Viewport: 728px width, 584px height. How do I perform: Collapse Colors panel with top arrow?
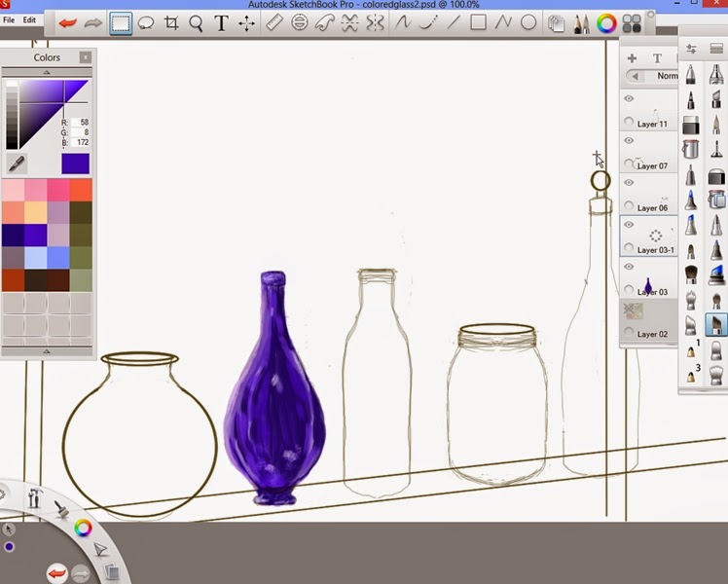point(47,72)
